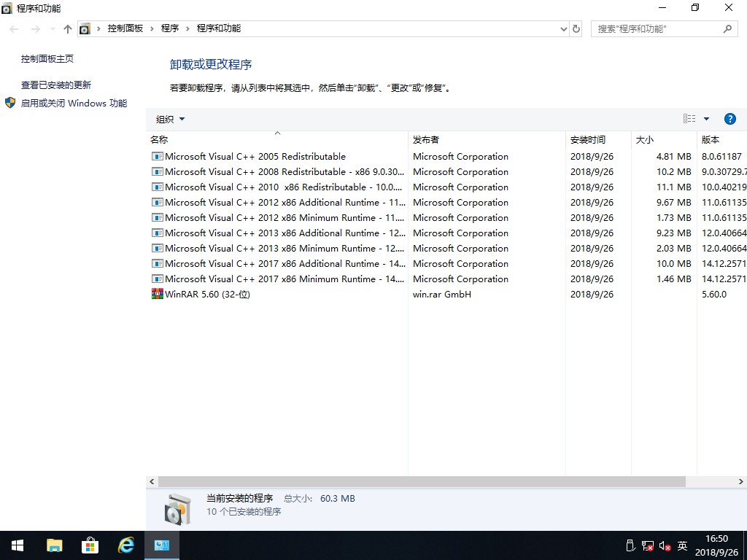Click the change view icon

point(689,119)
